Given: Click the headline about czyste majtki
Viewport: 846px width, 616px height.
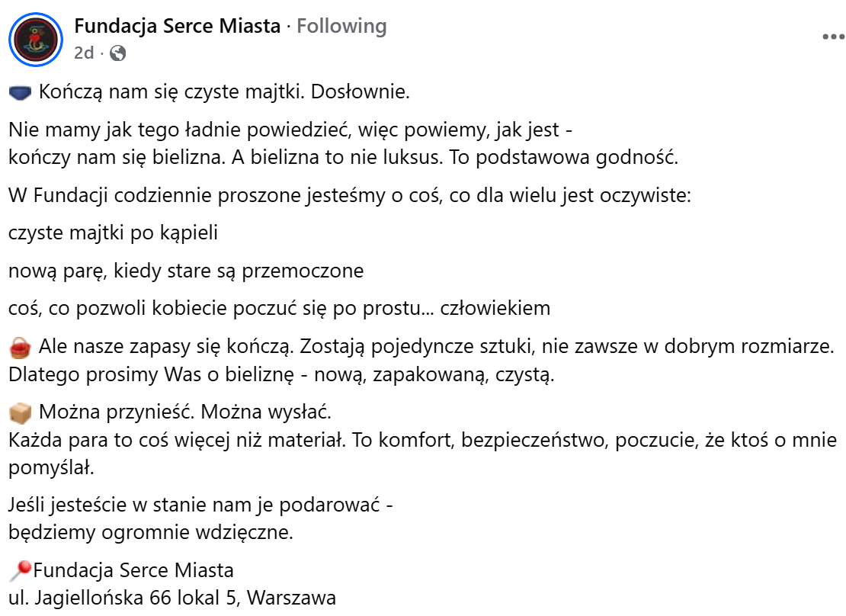Looking at the screenshot, I should point(224,91).
